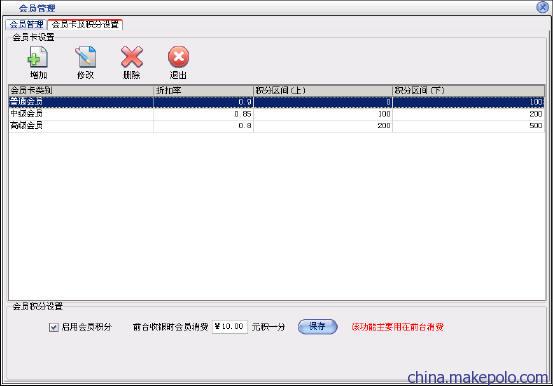
Task: Click the 退出 (exit) icon
Action: tap(178, 57)
